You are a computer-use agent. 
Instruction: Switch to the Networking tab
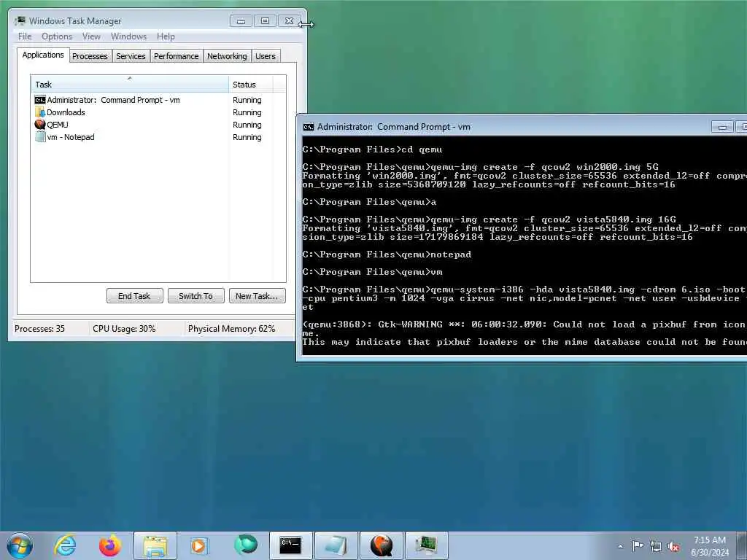point(227,56)
